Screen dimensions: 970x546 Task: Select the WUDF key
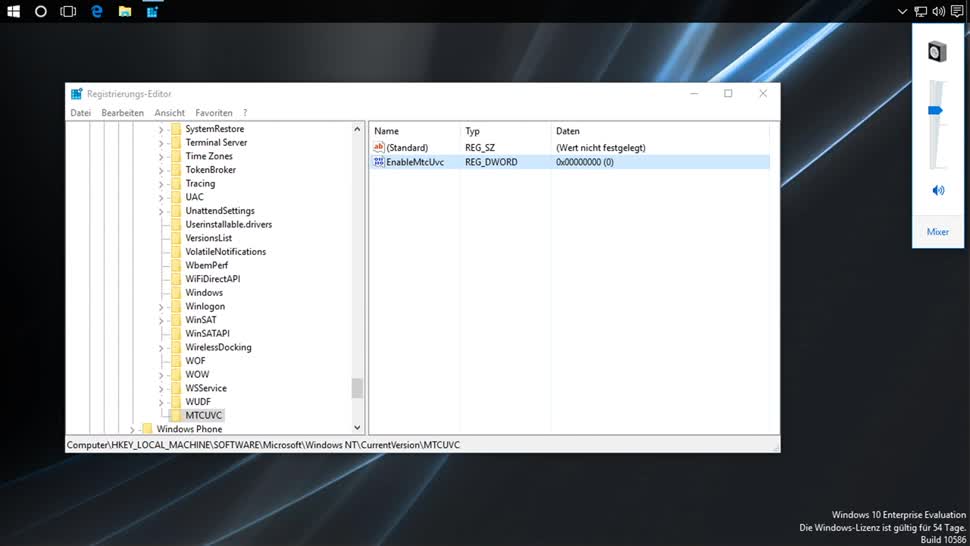[198, 401]
